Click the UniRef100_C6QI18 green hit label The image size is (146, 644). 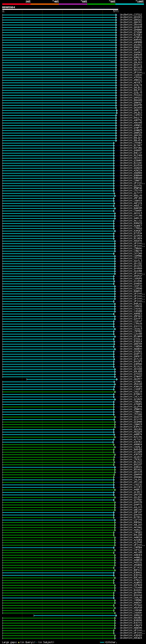point(131,392)
